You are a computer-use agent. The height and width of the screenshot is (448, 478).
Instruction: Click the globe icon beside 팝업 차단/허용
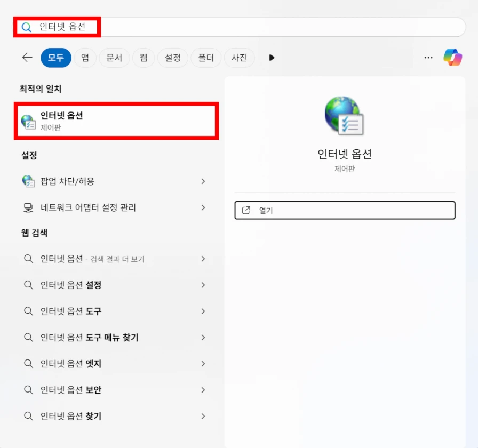(x=28, y=181)
